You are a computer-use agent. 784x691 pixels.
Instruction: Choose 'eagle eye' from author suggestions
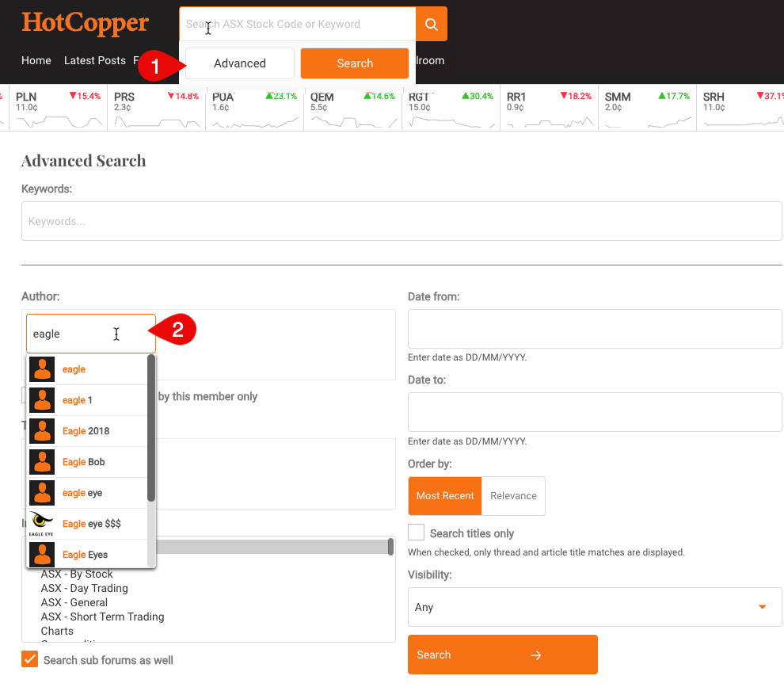(87, 493)
